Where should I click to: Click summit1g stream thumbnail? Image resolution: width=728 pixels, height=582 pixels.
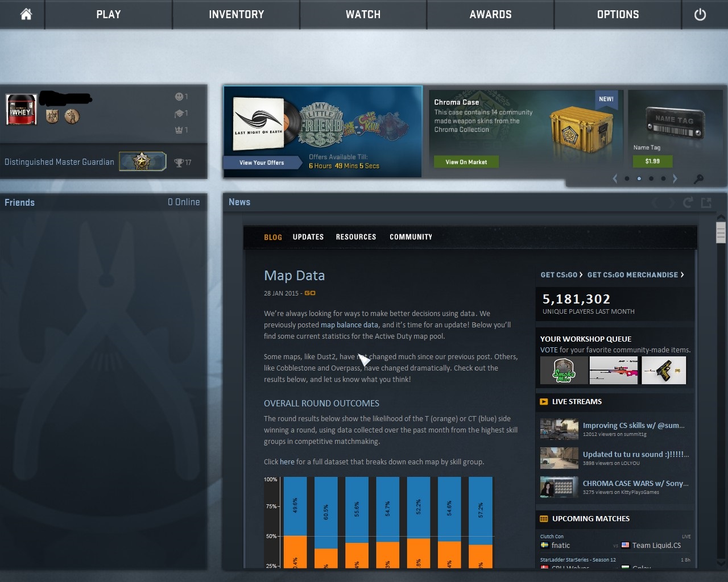[559, 429]
